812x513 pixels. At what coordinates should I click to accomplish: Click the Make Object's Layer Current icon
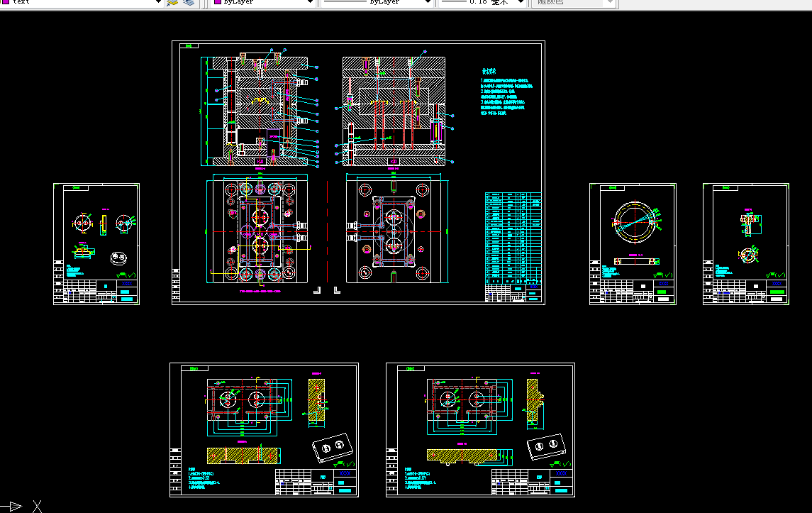[172, 3]
